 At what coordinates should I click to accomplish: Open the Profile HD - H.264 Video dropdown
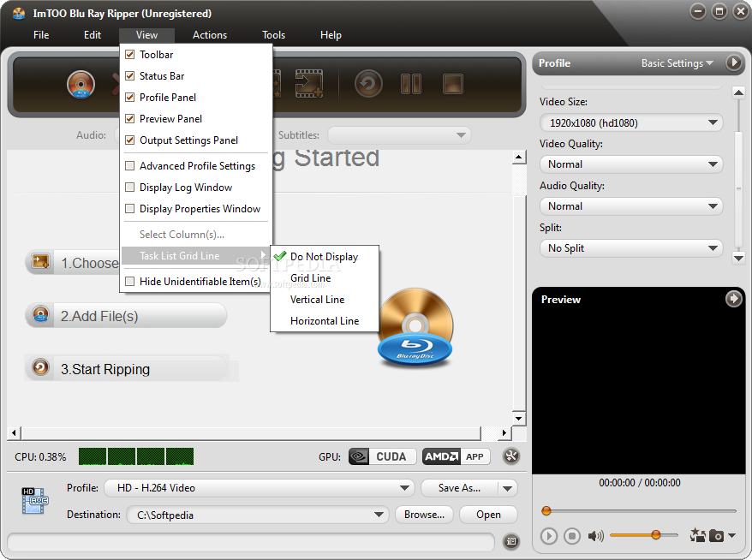(260, 488)
